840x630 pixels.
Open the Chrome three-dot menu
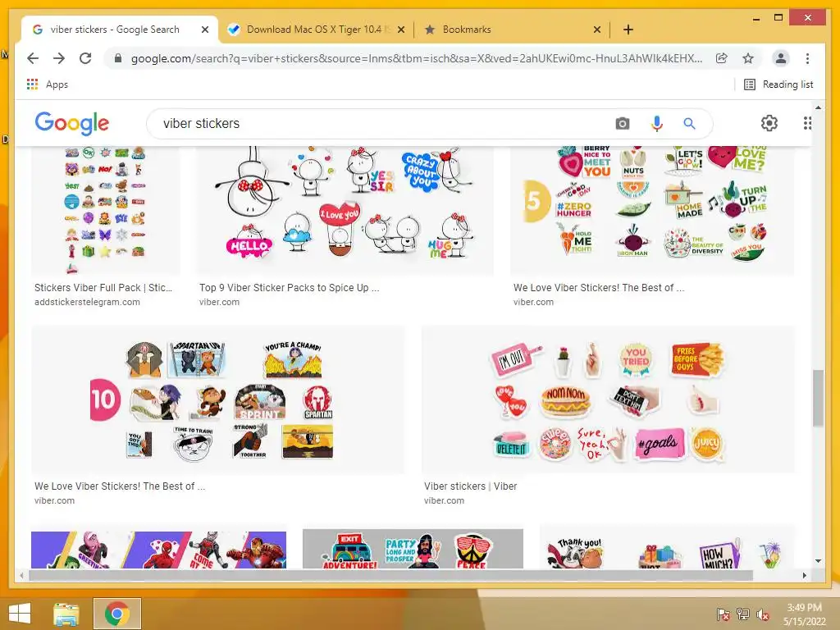[x=807, y=58]
